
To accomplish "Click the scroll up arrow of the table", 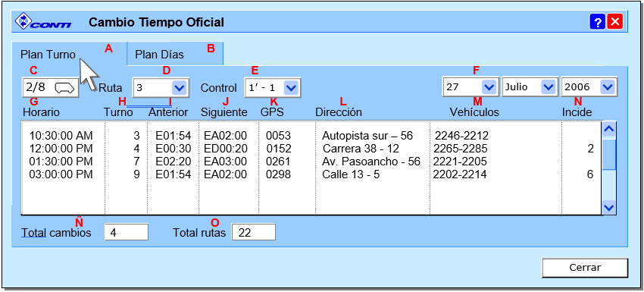I will click(x=608, y=129).
